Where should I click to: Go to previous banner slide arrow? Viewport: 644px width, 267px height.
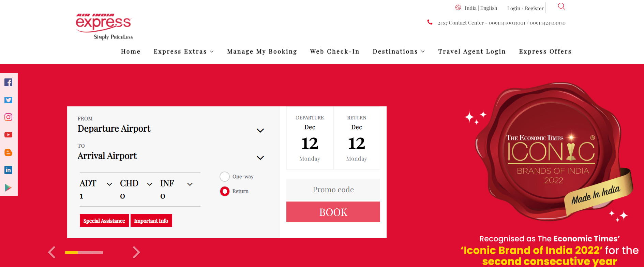point(52,252)
